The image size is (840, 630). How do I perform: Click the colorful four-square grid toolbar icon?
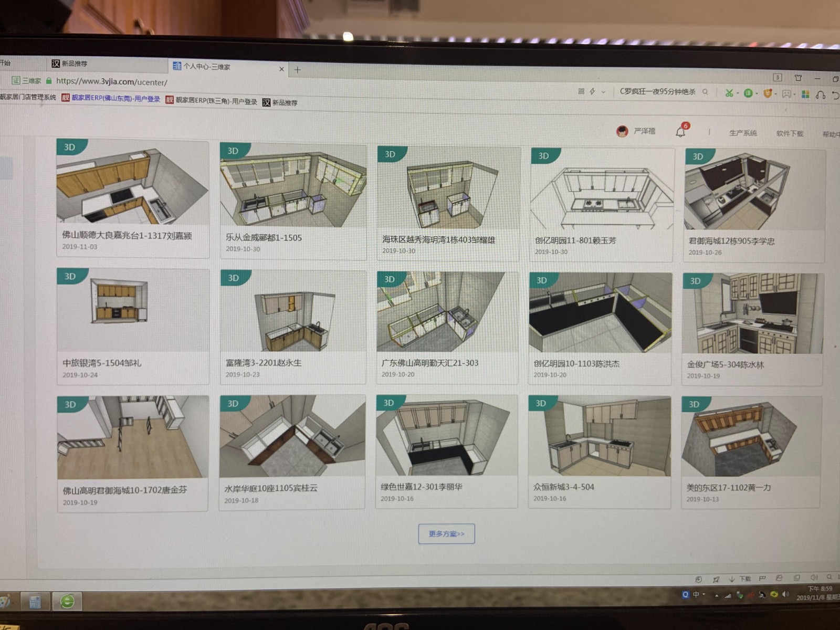click(805, 94)
